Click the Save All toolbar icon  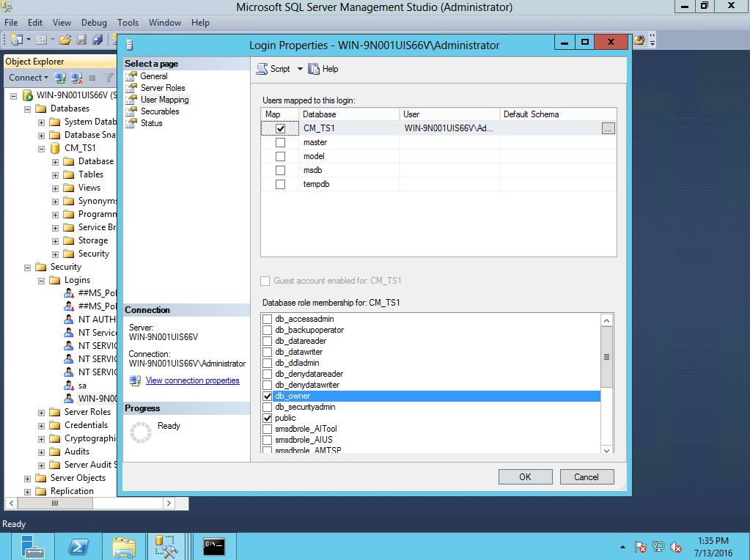click(98, 40)
